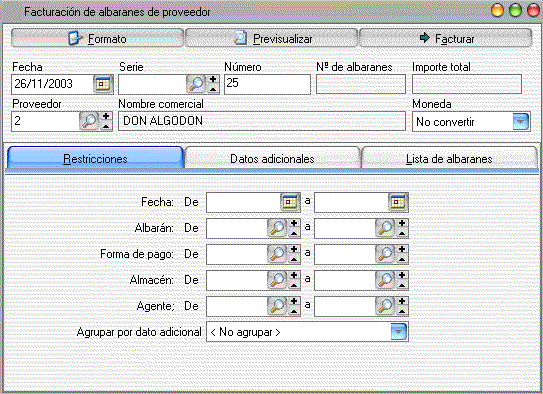Expand 'Agrupar por dato adicional' dropdown
The image size is (543, 394).
(399, 332)
